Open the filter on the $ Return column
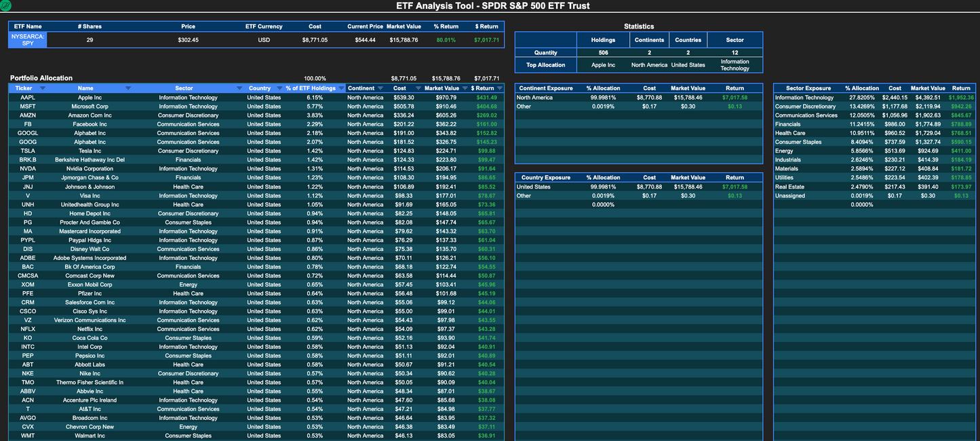Screen dimensions: 980x441 [499, 88]
